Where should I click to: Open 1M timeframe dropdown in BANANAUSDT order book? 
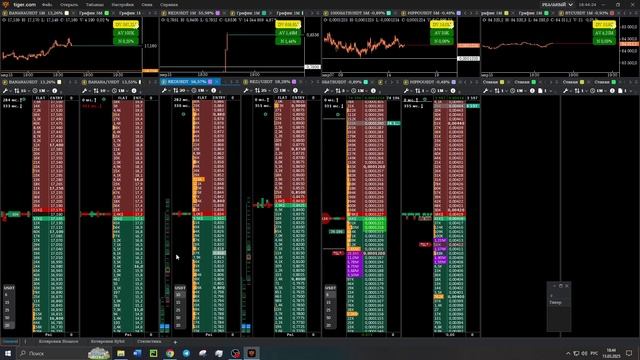(x=40, y=91)
